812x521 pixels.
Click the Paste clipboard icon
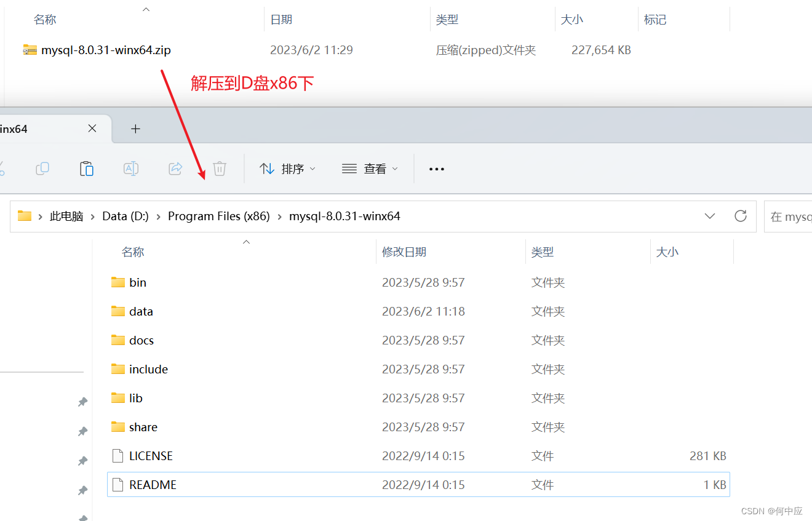[87, 168]
